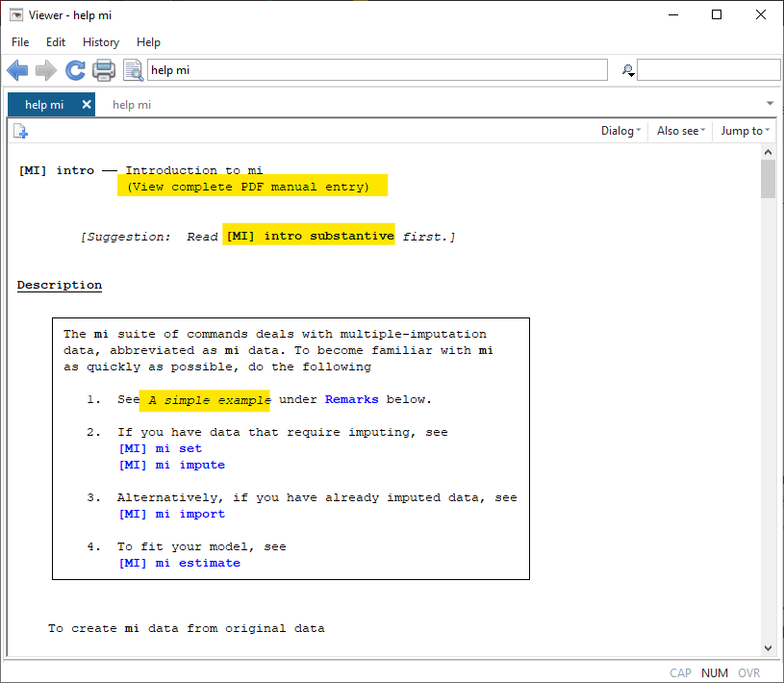Click the empty search field

coord(709,70)
